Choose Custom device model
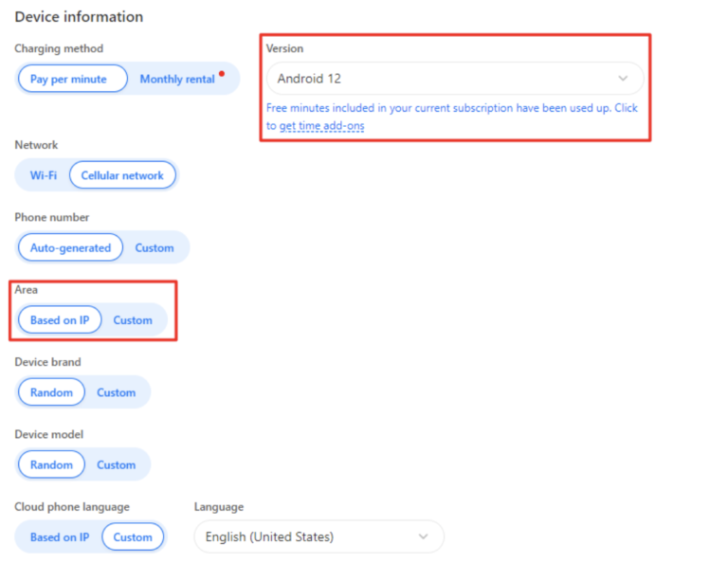 tap(116, 464)
